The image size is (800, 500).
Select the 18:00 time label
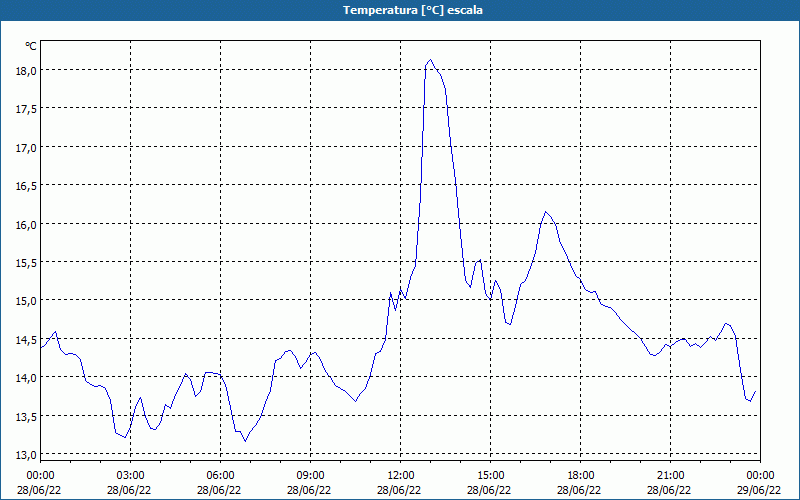(x=580, y=476)
